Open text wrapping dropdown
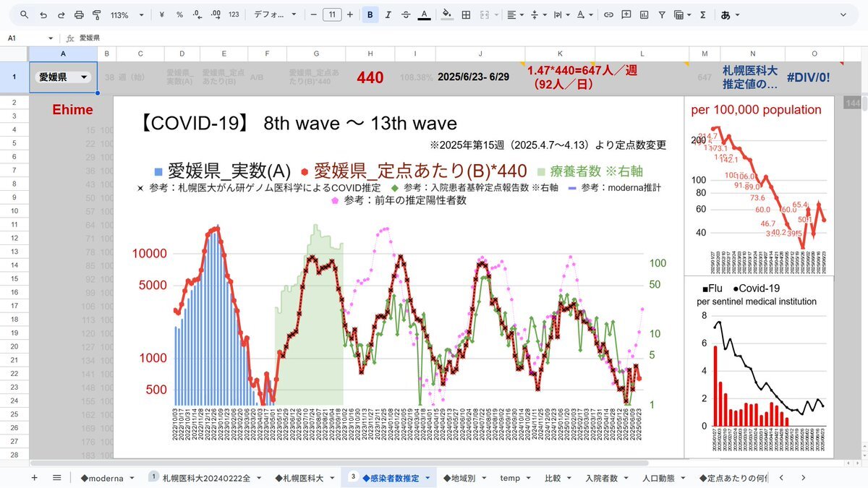This screenshot has height=488, width=868. coord(561,14)
